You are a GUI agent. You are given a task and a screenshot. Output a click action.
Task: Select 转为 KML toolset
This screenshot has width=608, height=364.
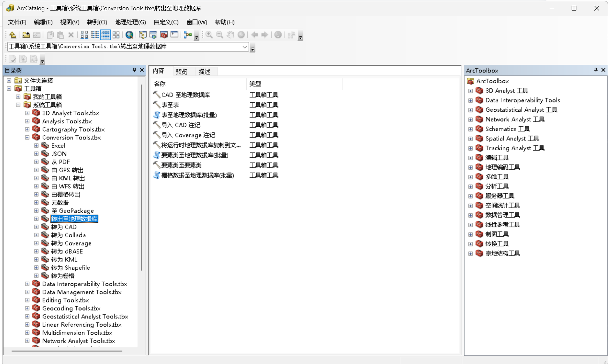[x=64, y=260]
